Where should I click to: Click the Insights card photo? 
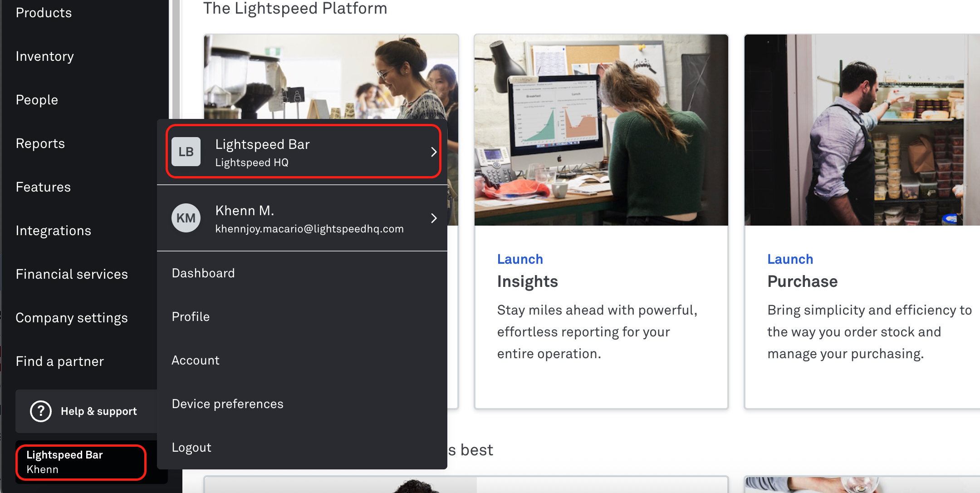(601, 130)
